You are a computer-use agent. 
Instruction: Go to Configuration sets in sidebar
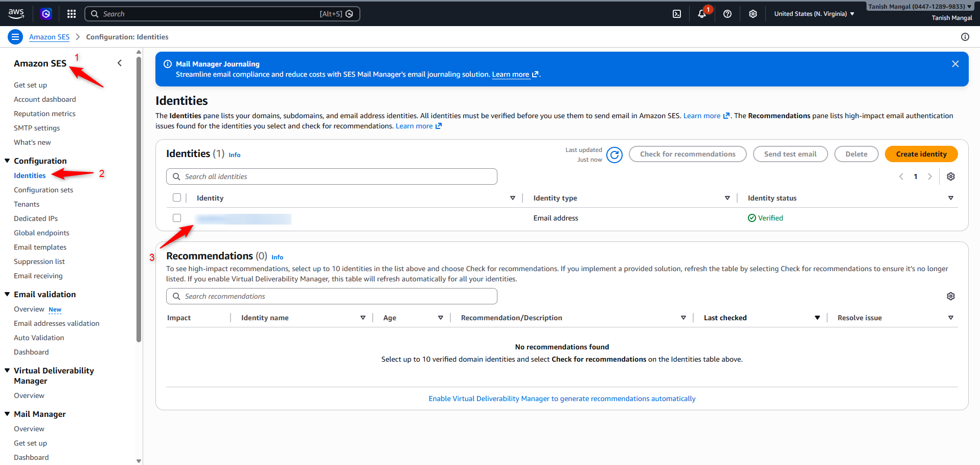(x=43, y=190)
